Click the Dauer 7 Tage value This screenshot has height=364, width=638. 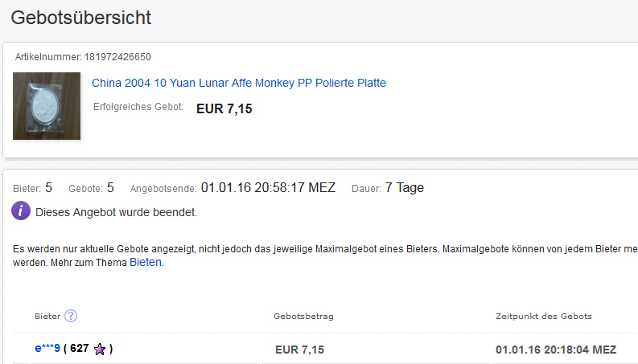pos(404,188)
